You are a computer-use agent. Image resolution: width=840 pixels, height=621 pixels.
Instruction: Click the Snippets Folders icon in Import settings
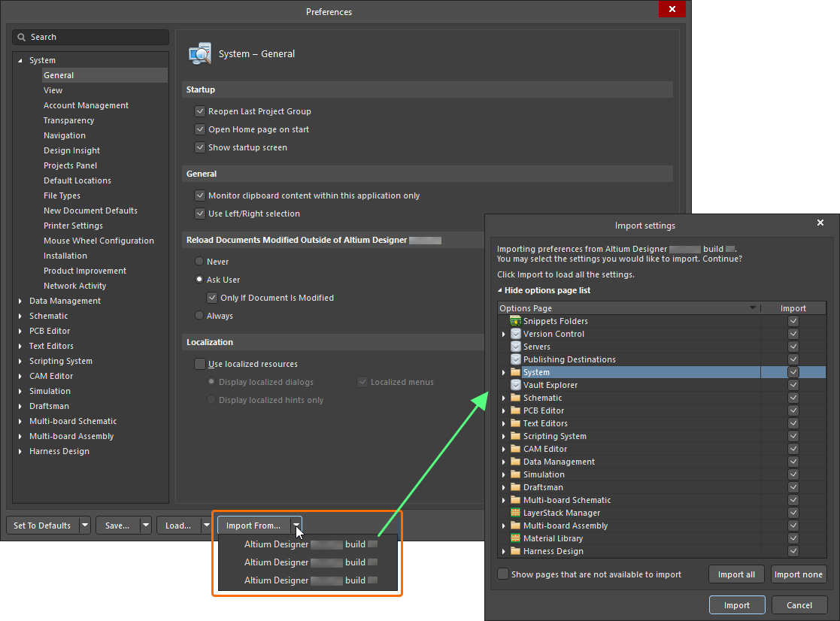click(x=515, y=321)
